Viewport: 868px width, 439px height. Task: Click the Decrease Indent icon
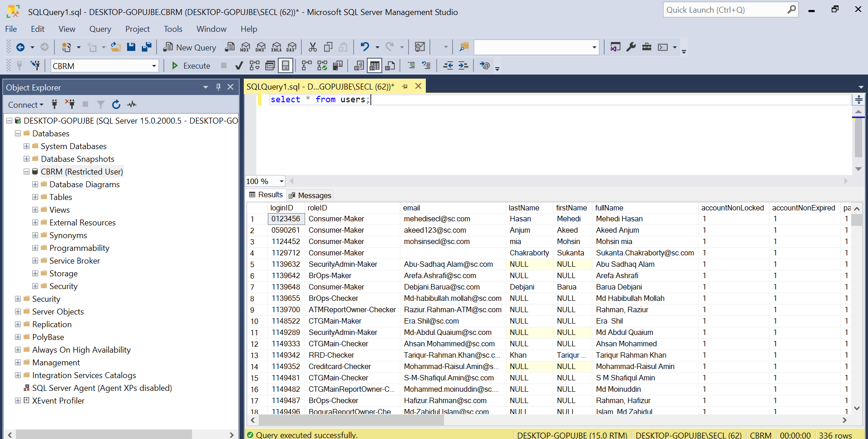point(448,66)
